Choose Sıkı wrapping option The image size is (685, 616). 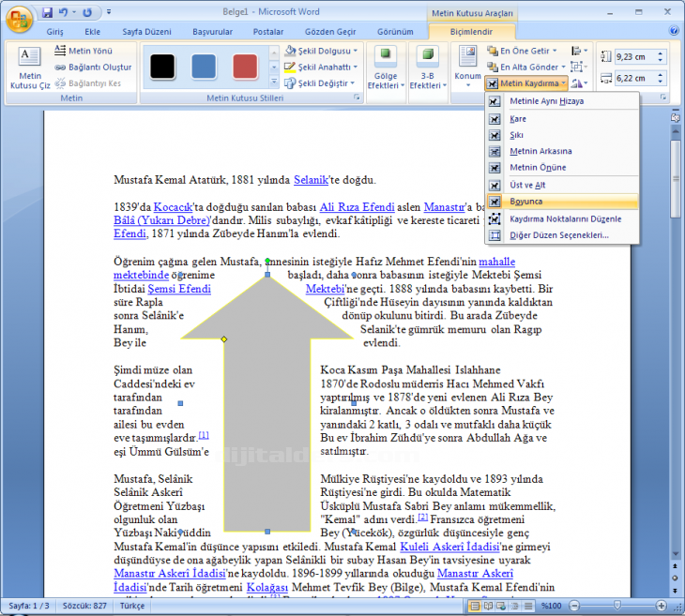point(562,135)
